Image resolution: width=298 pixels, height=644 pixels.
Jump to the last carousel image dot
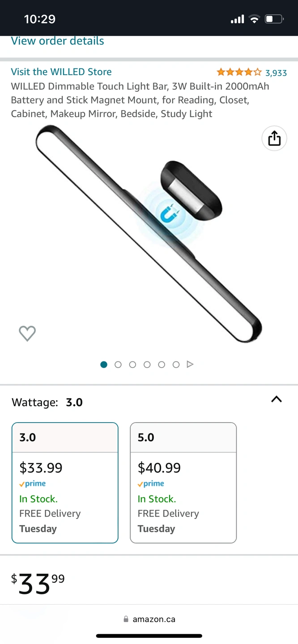click(x=176, y=364)
